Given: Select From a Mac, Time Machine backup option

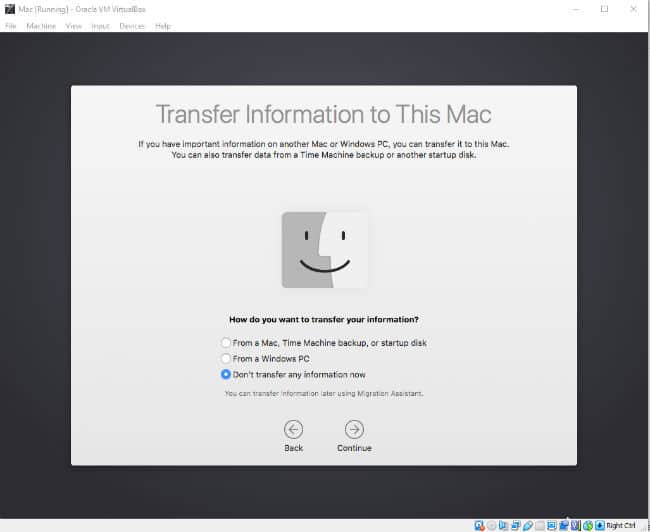Looking at the screenshot, I should click(225, 343).
